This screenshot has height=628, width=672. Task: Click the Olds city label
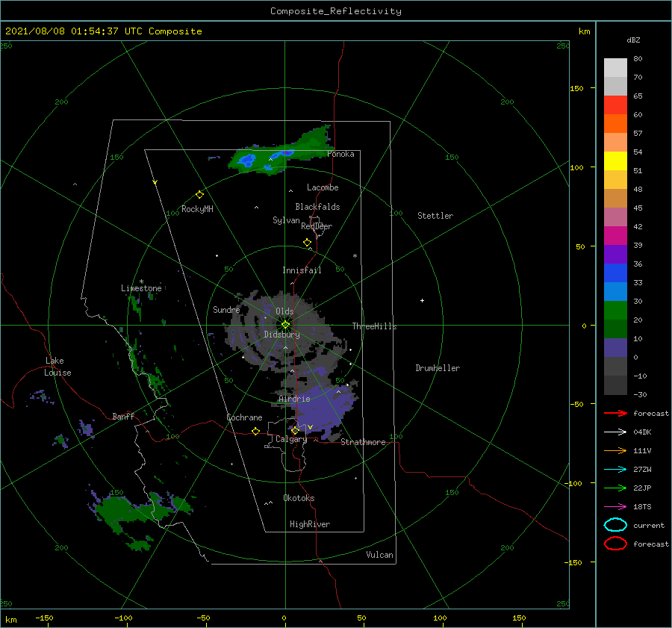[x=284, y=311]
